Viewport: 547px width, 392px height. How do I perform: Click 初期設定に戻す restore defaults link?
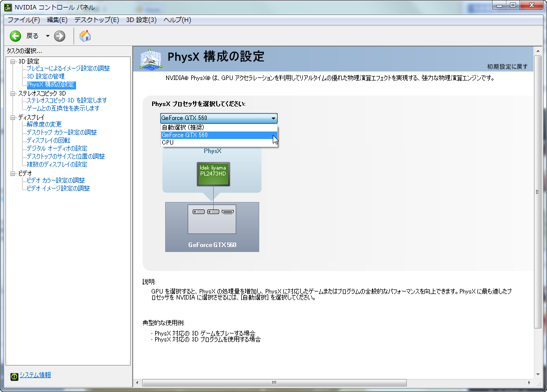click(507, 66)
